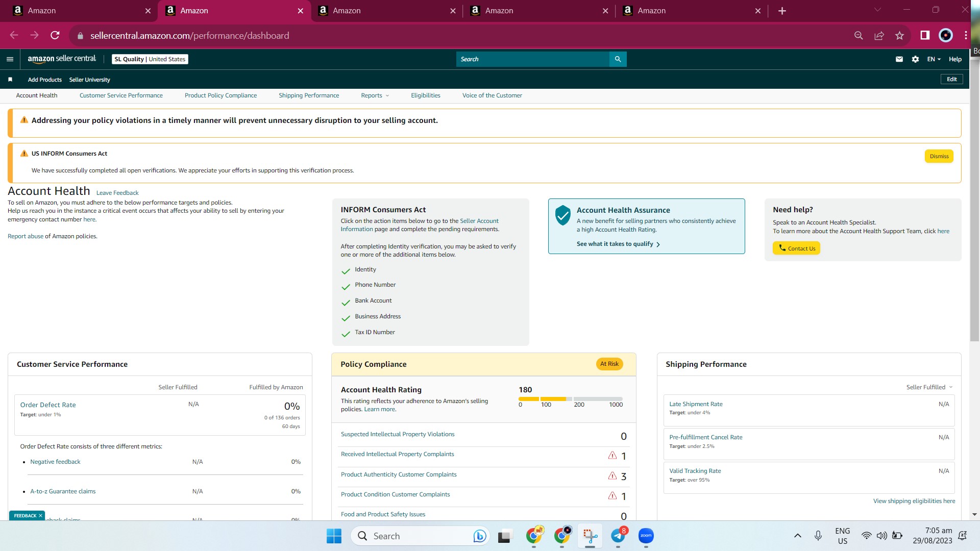Image resolution: width=980 pixels, height=551 pixels.
Task: Open the SL Quality | United States account switcher
Action: pyautogui.click(x=150, y=59)
